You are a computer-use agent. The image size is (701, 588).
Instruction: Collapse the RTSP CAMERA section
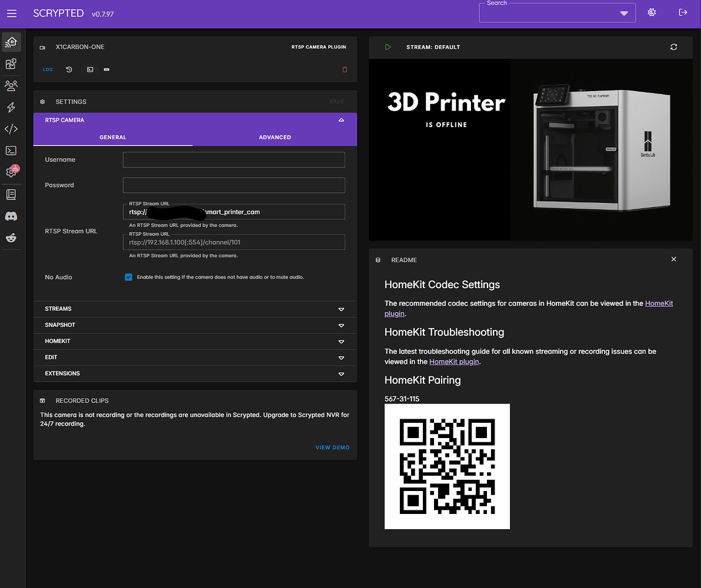(341, 119)
